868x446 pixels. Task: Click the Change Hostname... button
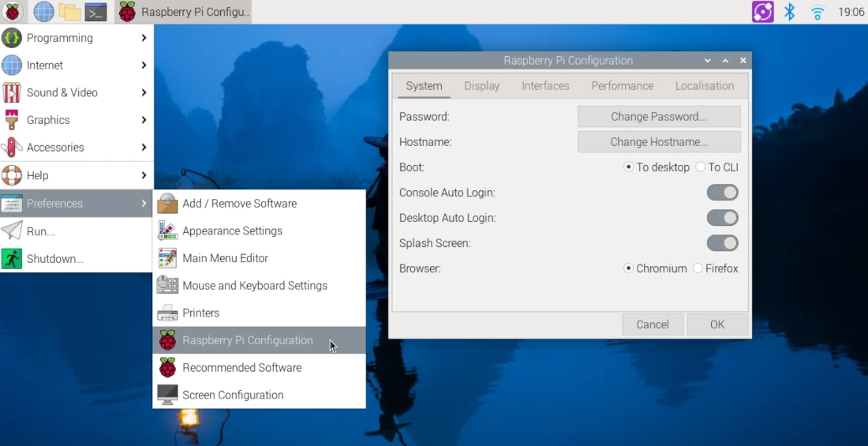659,142
